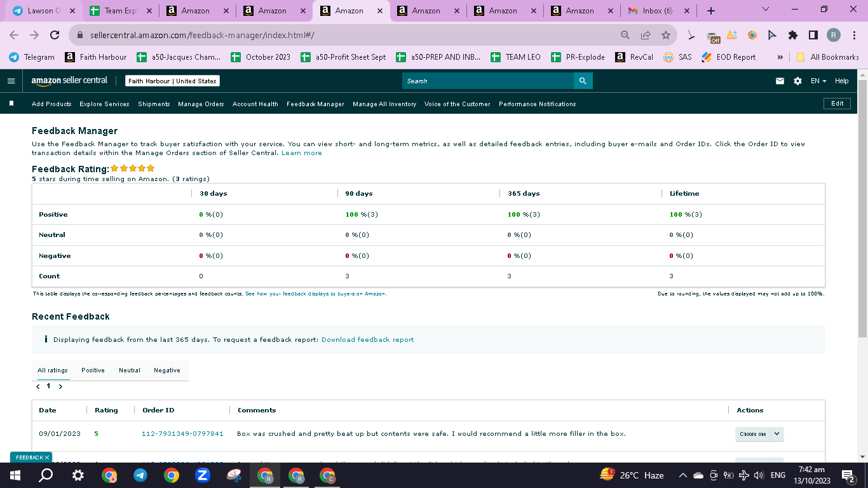Click the Download feedback report link
The width and height of the screenshot is (868, 488).
pos(367,339)
